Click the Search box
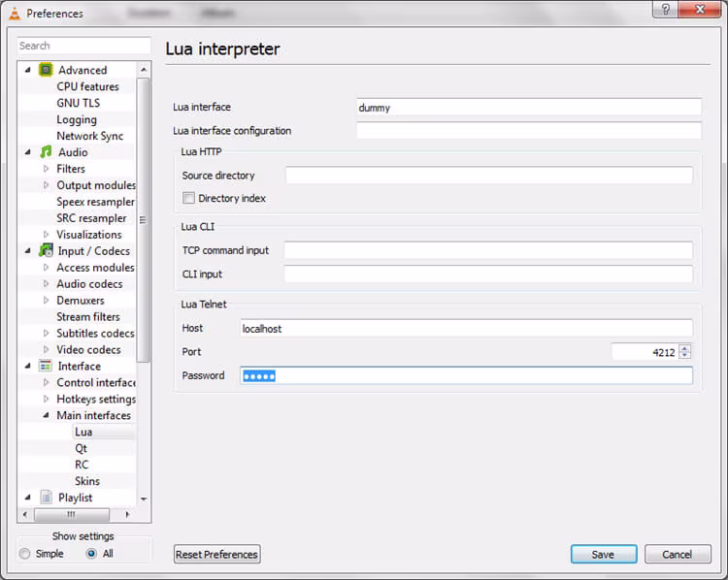The image size is (728, 580). click(84, 46)
